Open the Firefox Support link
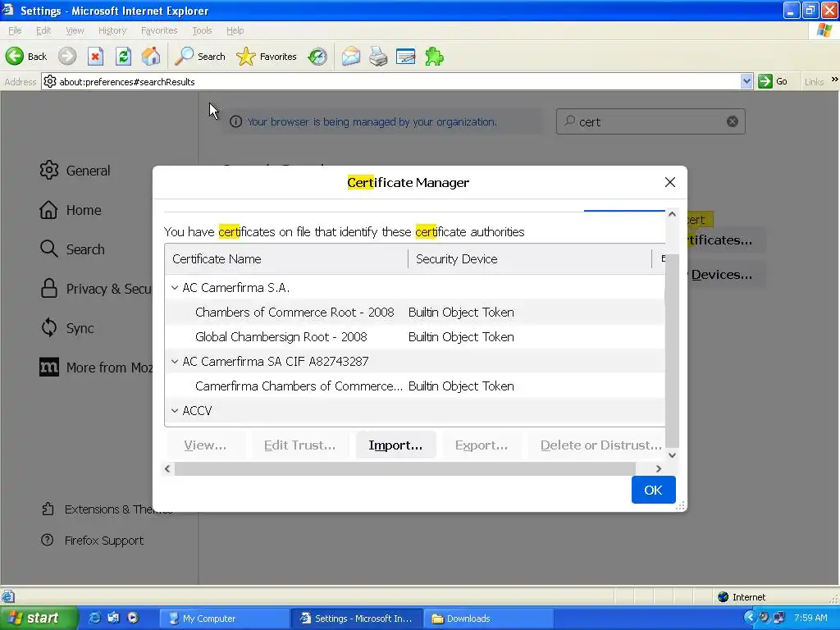This screenshot has width=840, height=630. 92,540
